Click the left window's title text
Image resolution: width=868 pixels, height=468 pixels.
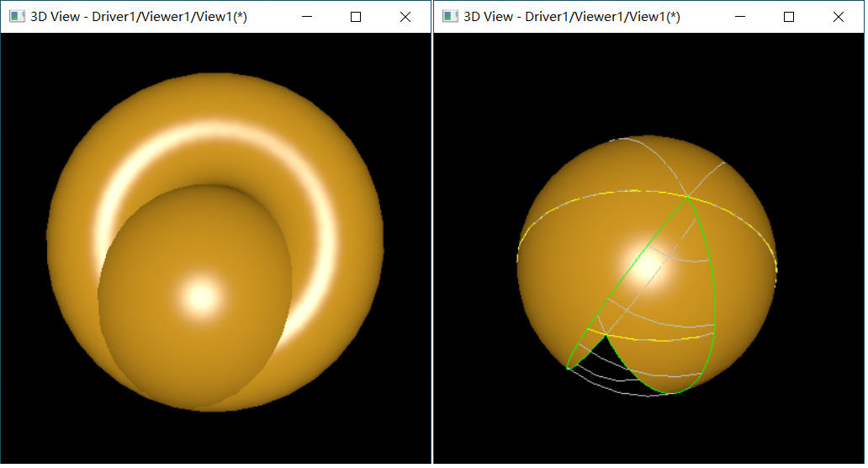(x=139, y=17)
